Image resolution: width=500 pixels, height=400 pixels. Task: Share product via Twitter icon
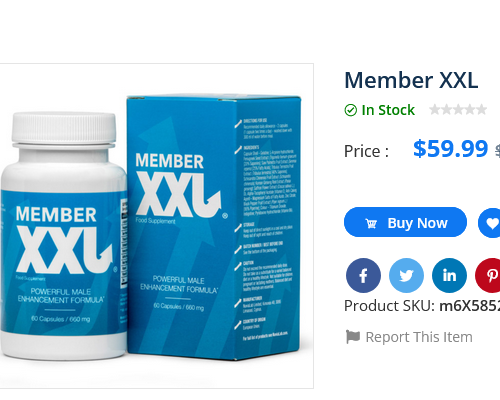[x=406, y=275]
